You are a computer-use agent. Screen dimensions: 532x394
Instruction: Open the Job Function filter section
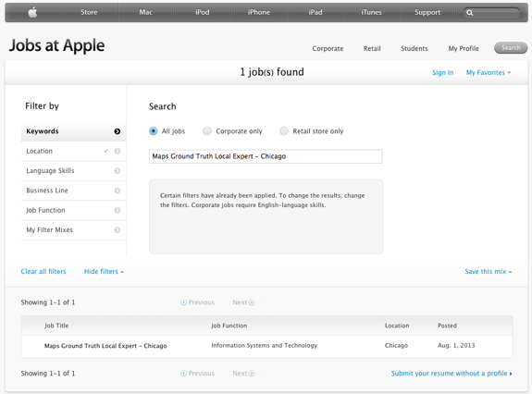[74, 210]
